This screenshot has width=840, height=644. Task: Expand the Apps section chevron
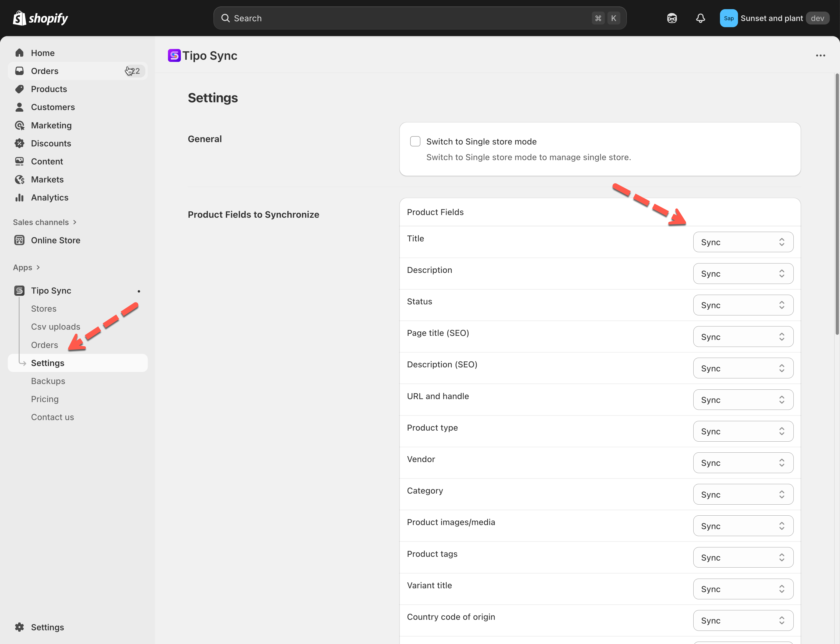coord(38,268)
